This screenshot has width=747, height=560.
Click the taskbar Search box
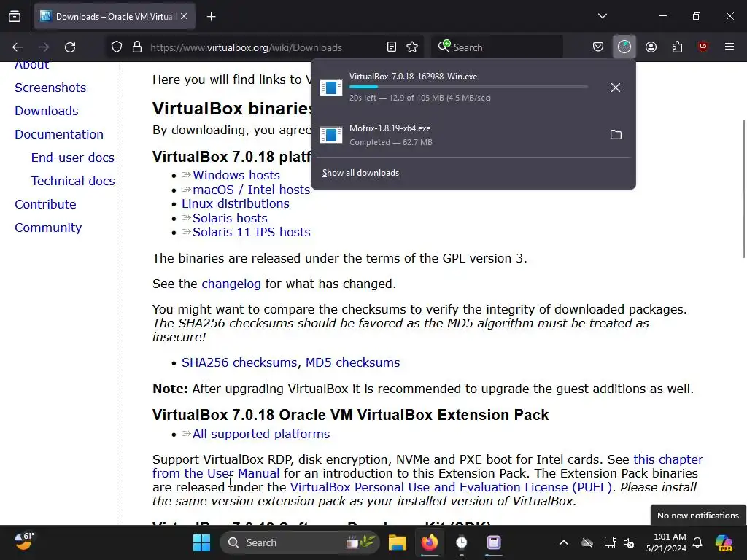pos(300,542)
